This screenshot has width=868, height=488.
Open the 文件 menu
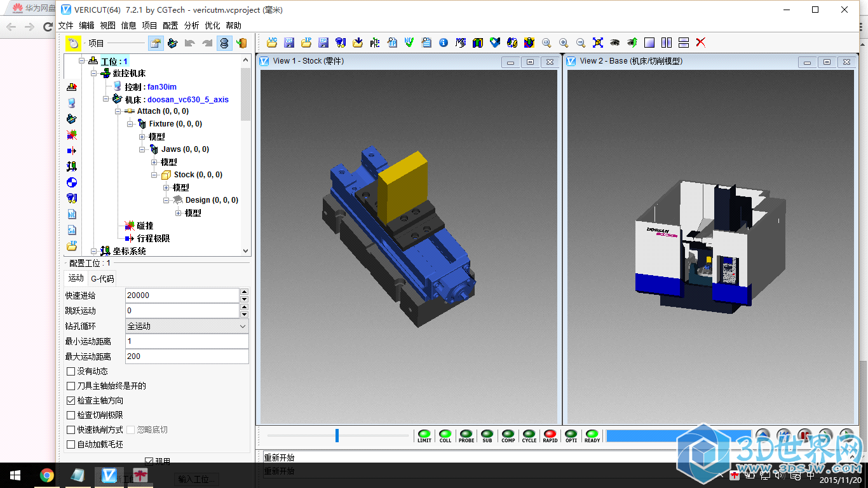point(66,25)
